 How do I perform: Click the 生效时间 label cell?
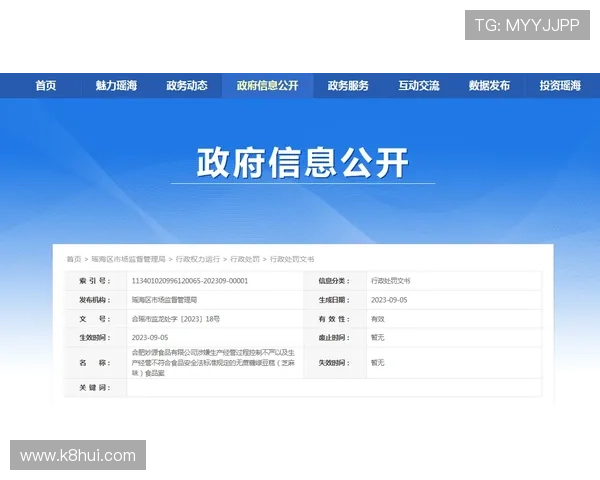click(x=95, y=337)
